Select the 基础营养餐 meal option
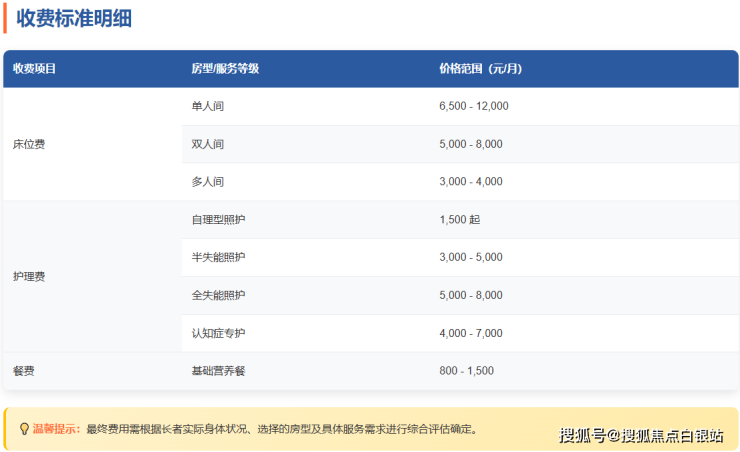The width and height of the screenshot is (740, 452). pos(218,371)
